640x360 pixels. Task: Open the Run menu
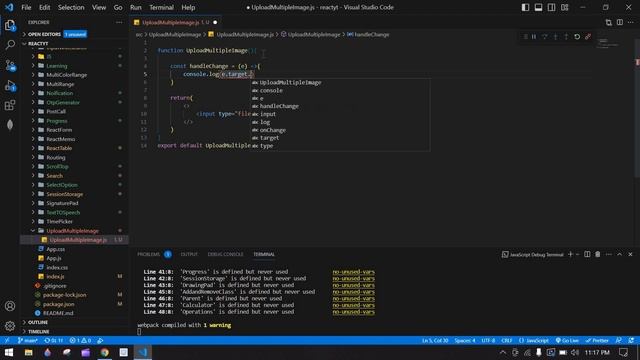(x=136, y=7)
